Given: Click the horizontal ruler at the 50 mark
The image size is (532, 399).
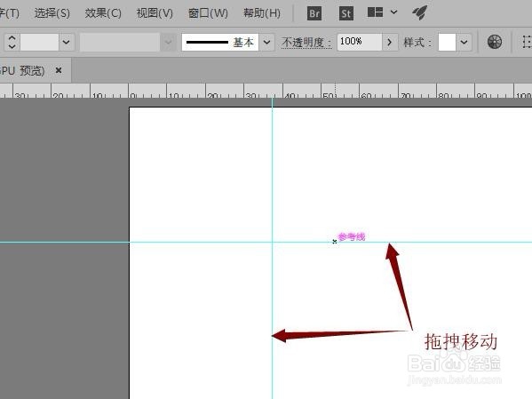Looking at the screenshot, I should (322, 91).
